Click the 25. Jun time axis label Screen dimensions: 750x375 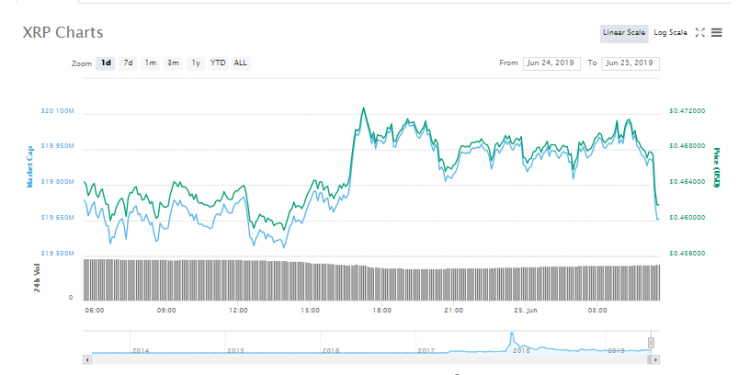[526, 310]
